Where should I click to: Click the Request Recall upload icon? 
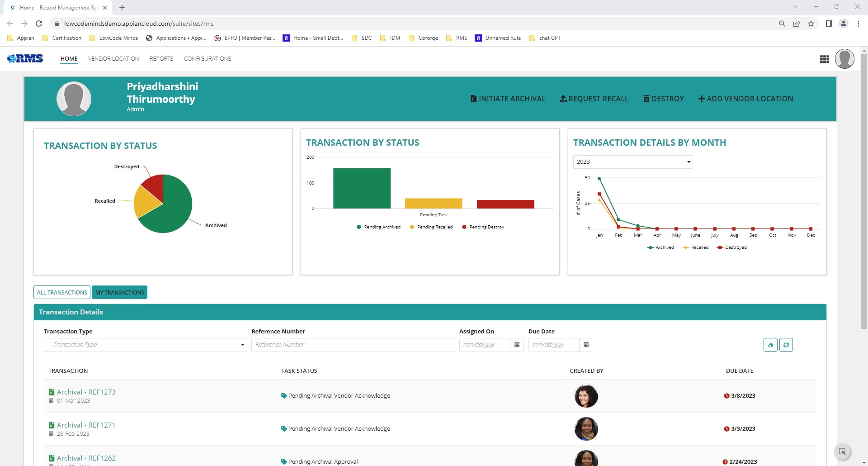(x=563, y=98)
